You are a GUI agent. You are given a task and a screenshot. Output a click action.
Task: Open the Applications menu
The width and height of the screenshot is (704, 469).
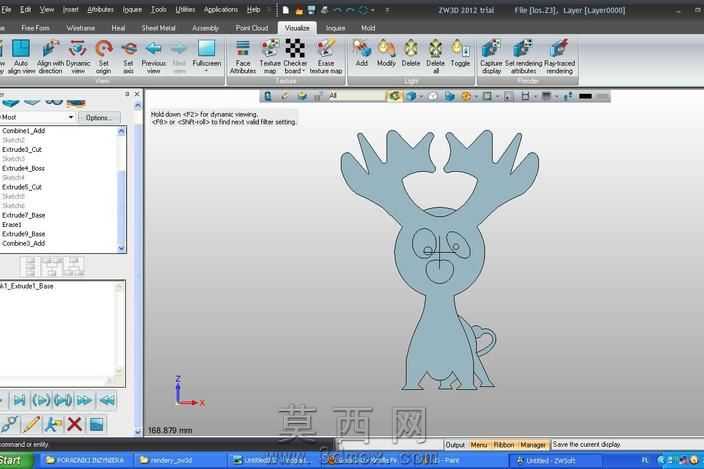coord(220,9)
